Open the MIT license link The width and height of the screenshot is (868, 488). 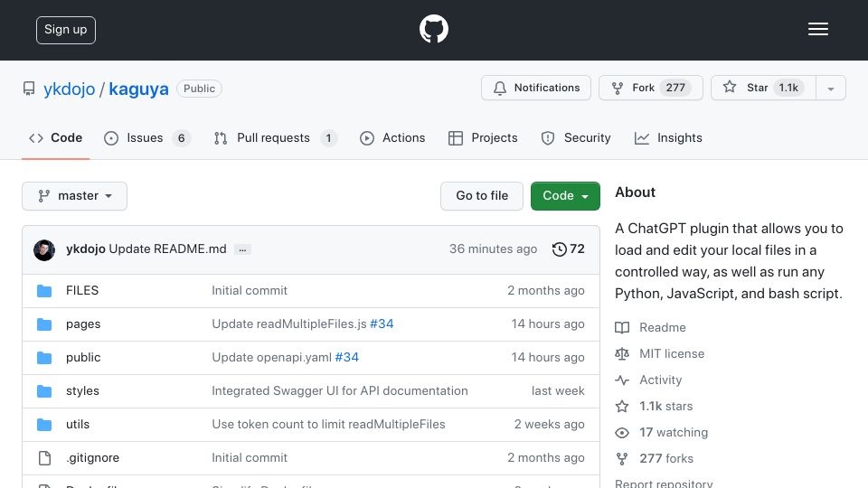coord(660,353)
